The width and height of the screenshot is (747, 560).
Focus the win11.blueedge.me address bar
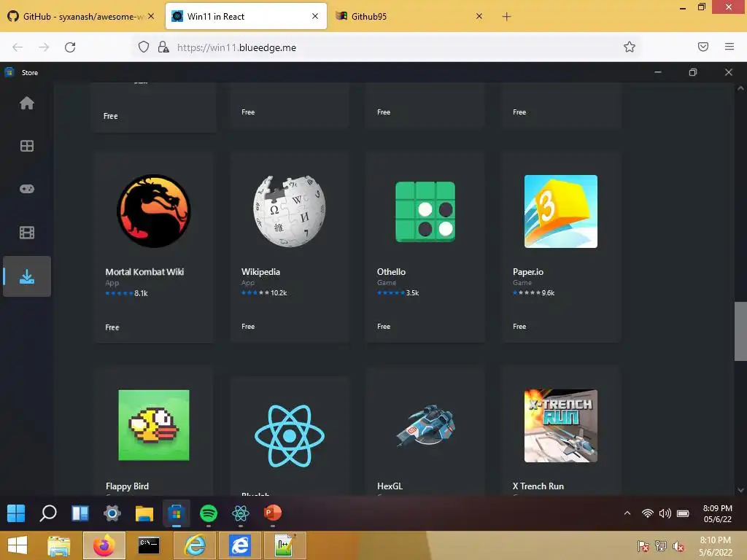[386, 47]
